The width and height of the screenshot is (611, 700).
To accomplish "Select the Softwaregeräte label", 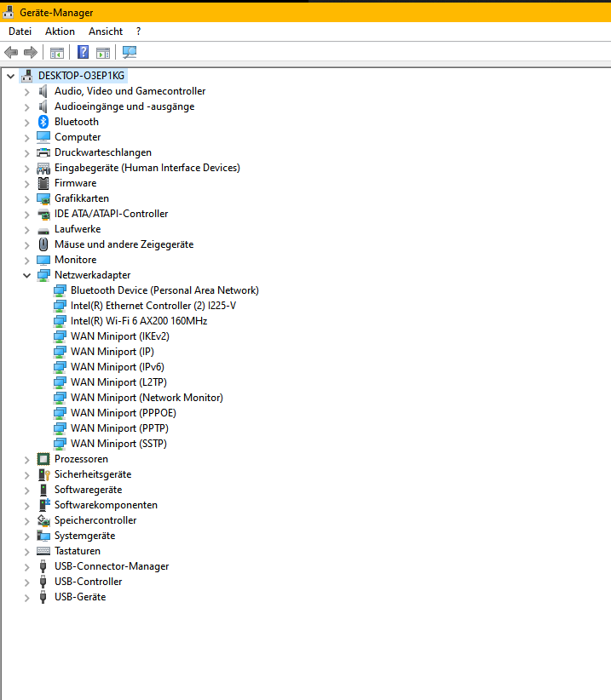I will coord(89,490).
